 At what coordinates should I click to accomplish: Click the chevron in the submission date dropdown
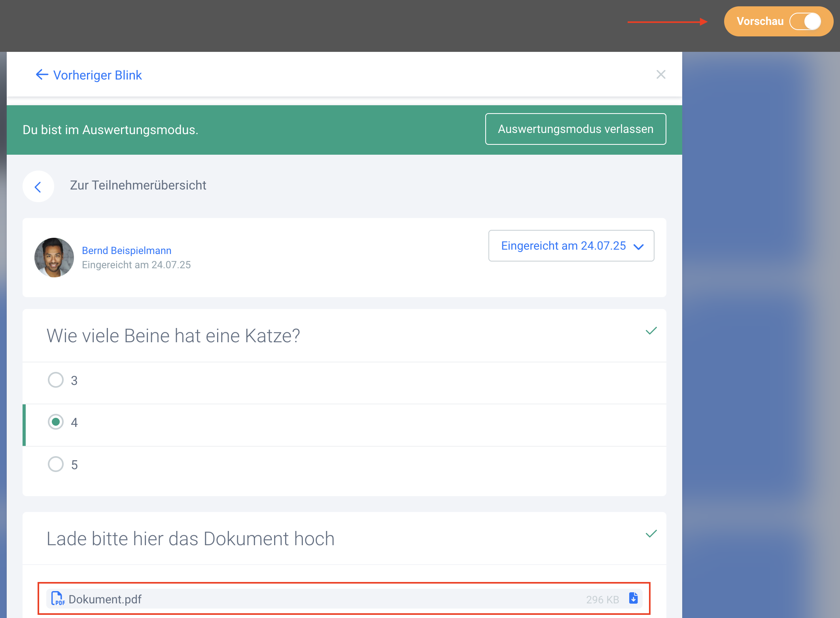(638, 247)
